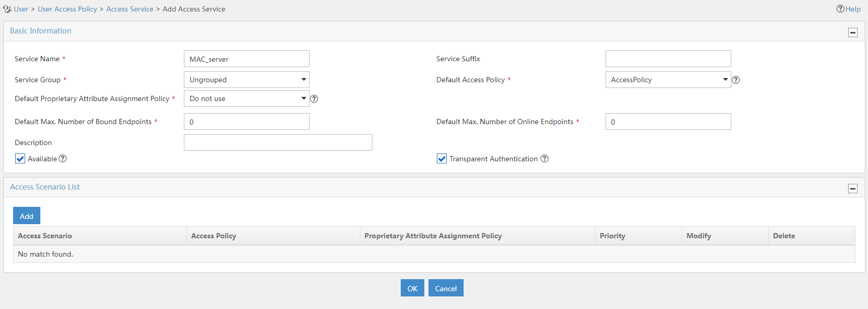Open help tip beside Default Access Policy
Screen dimensions: 868x309
tap(735, 80)
